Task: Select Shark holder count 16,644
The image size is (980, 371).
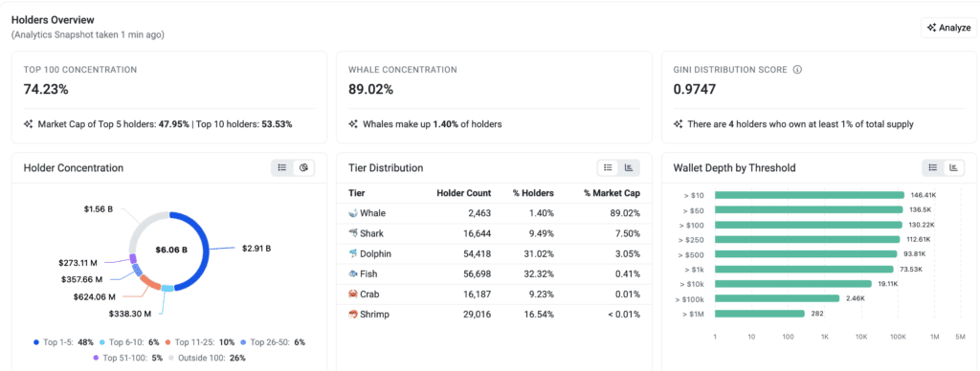Action: click(476, 233)
